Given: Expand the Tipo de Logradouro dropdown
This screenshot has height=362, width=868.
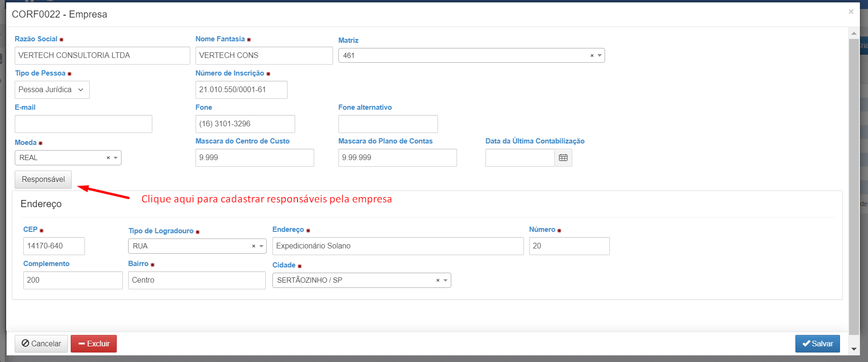Looking at the screenshot, I should click(x=261, y=246).
